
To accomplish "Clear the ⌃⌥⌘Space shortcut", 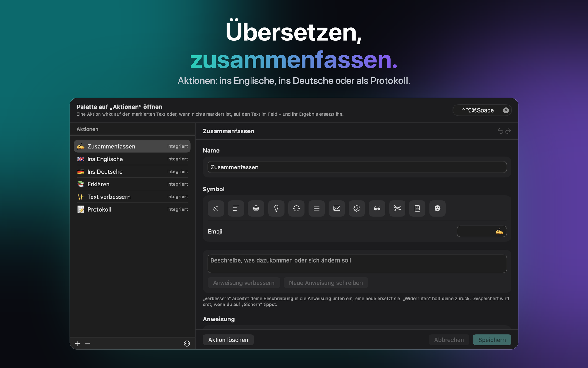I will [x=506, y=110].
